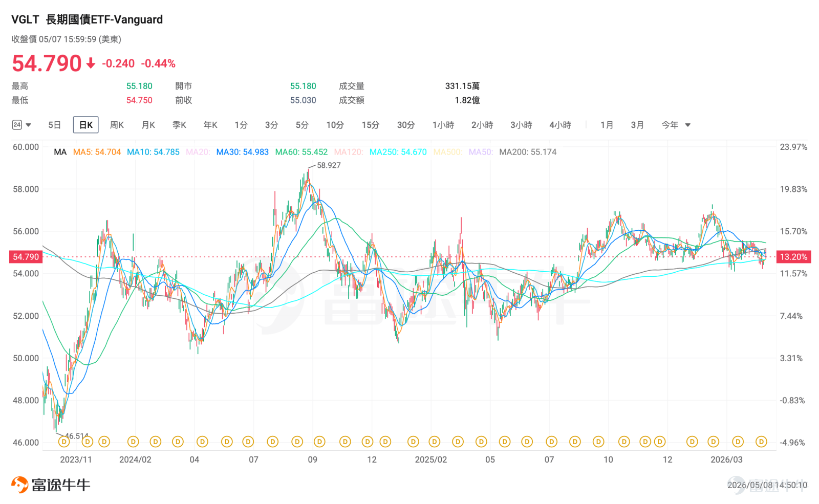Open the 今年 range dropdown
The width and height of the screenshot is (819, 504).
point(676,125)
